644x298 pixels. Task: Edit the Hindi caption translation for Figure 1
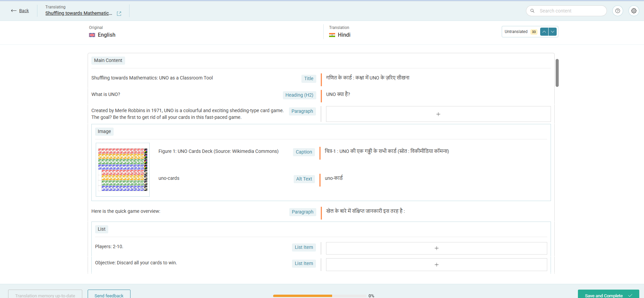(x=387, y=151)
